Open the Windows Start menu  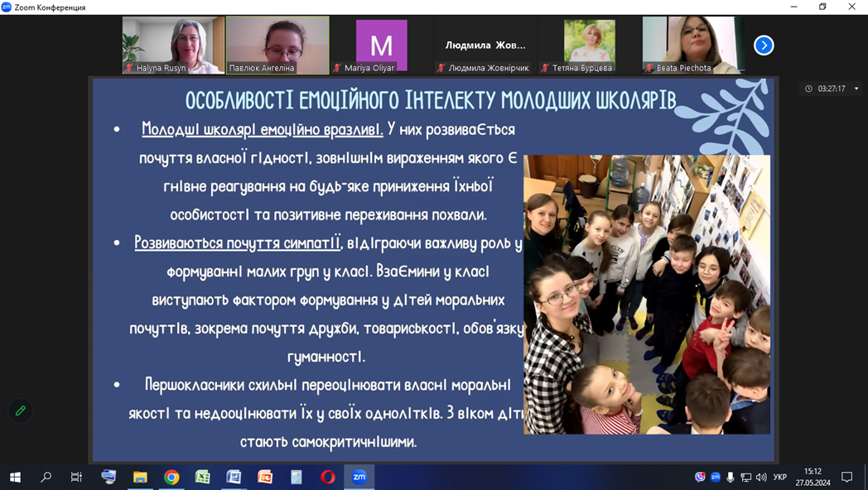tap(15, 477)
